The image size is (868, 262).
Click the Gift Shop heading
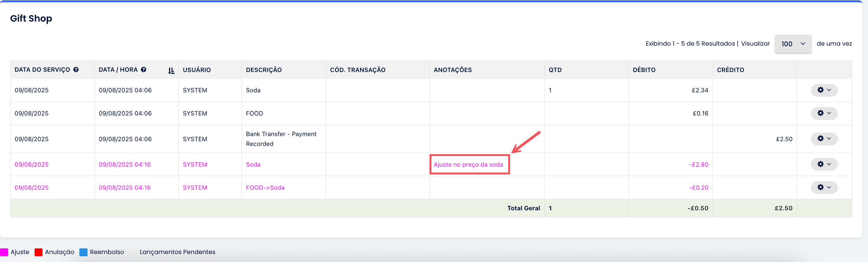pos(31,18)
